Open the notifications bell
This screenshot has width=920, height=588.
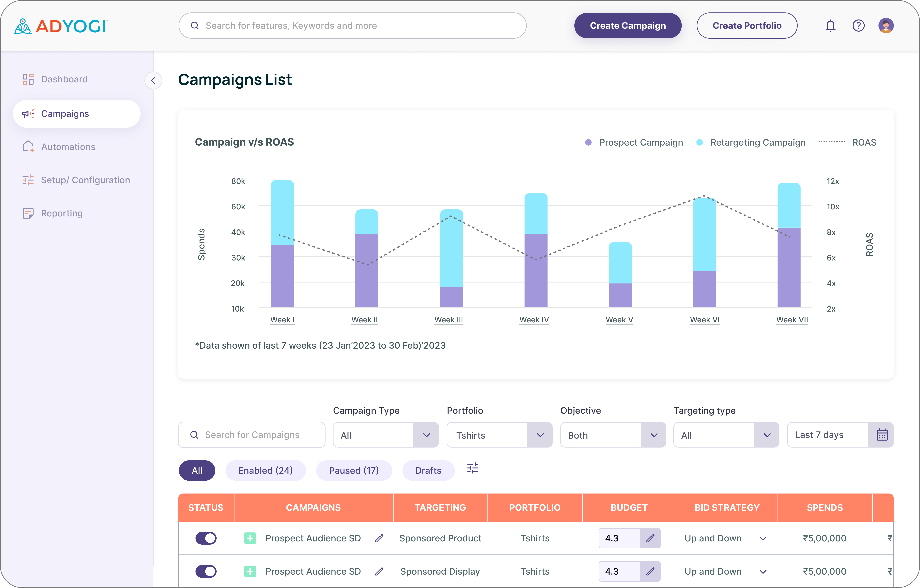click(830, 26)
